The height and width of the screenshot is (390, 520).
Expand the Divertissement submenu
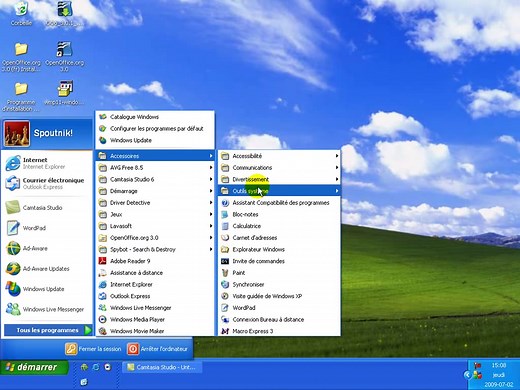[279, 179]
